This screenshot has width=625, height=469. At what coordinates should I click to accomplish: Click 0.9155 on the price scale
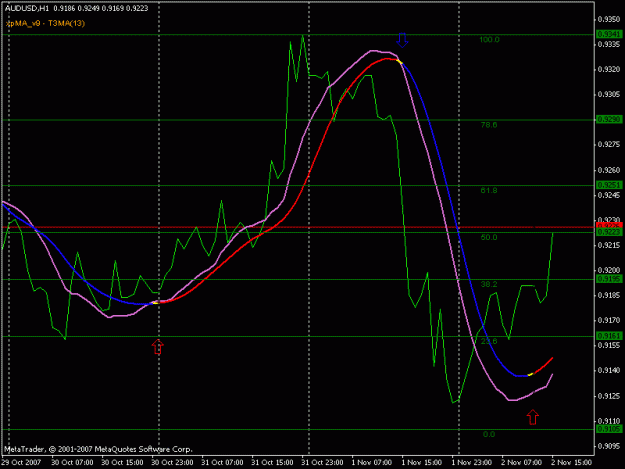609,345
